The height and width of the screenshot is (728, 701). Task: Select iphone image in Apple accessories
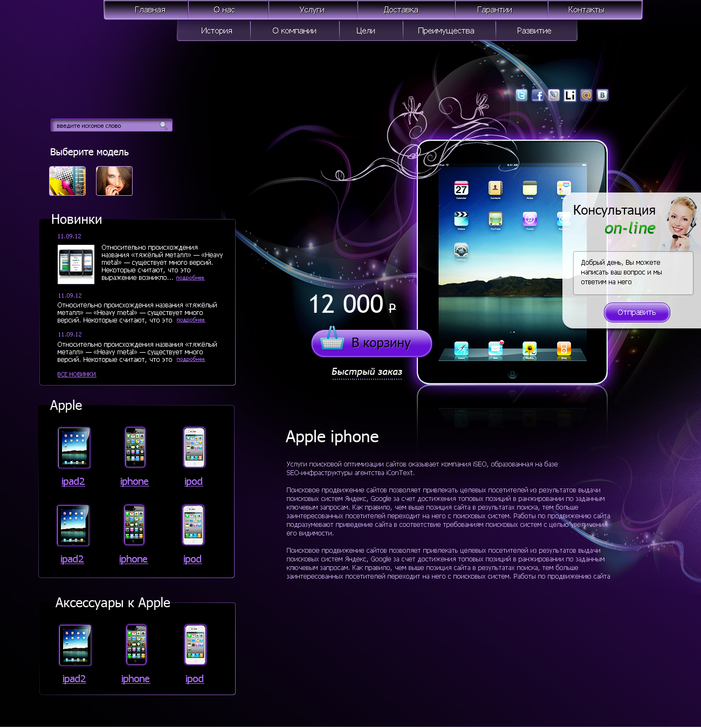click(136, 645)
